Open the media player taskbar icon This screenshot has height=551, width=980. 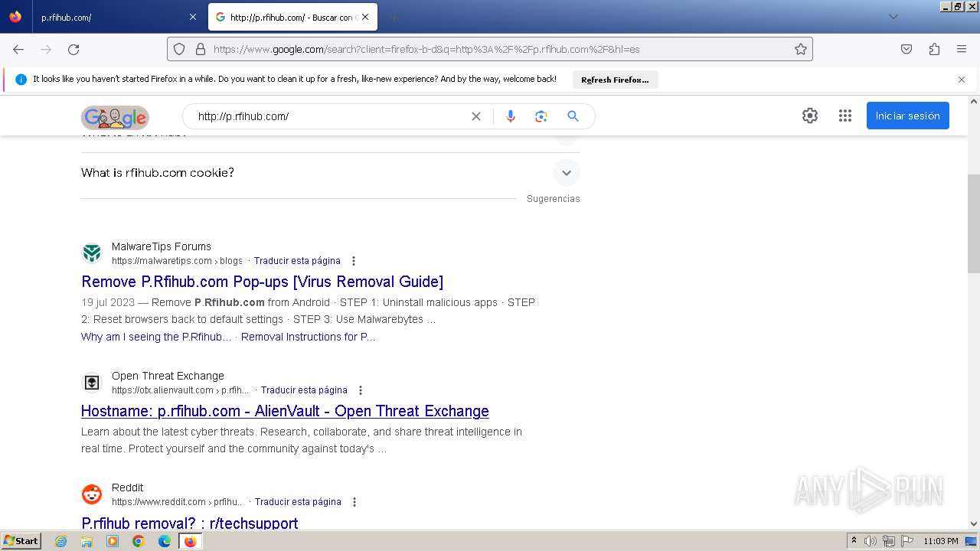pyautogui.click(x=113, y=541)
